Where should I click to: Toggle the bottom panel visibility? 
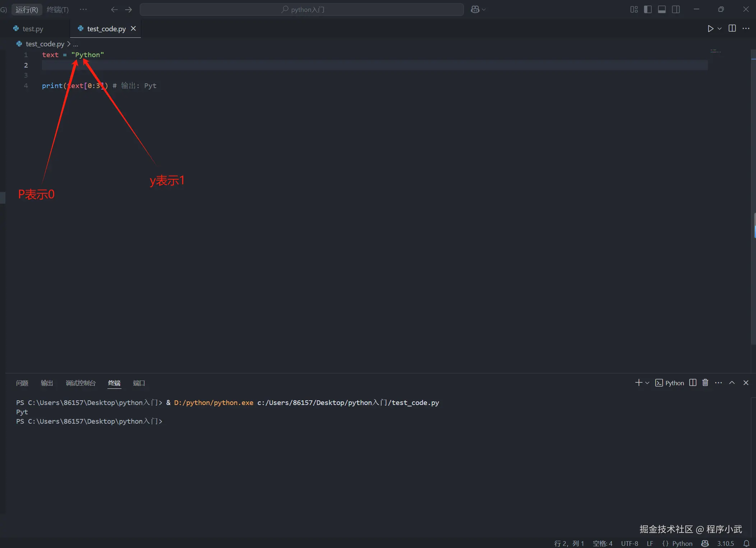point(662,10)
